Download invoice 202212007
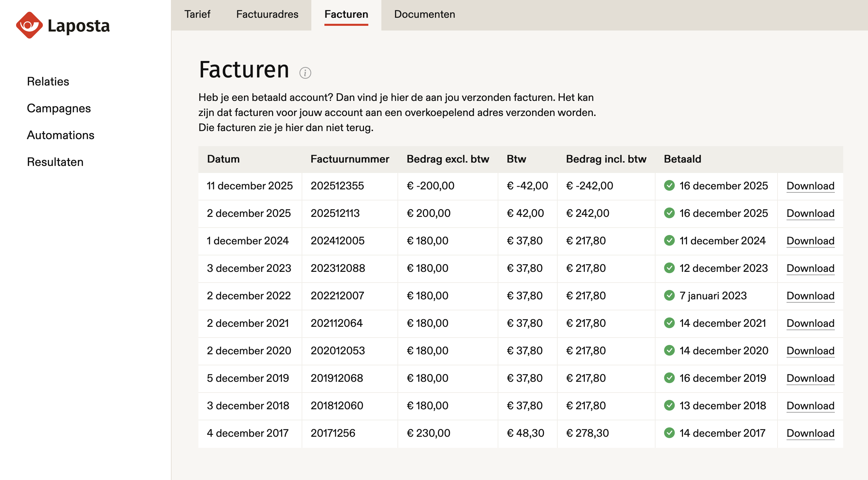The width and height of the screenshot is (868, 480). point(810,296)
